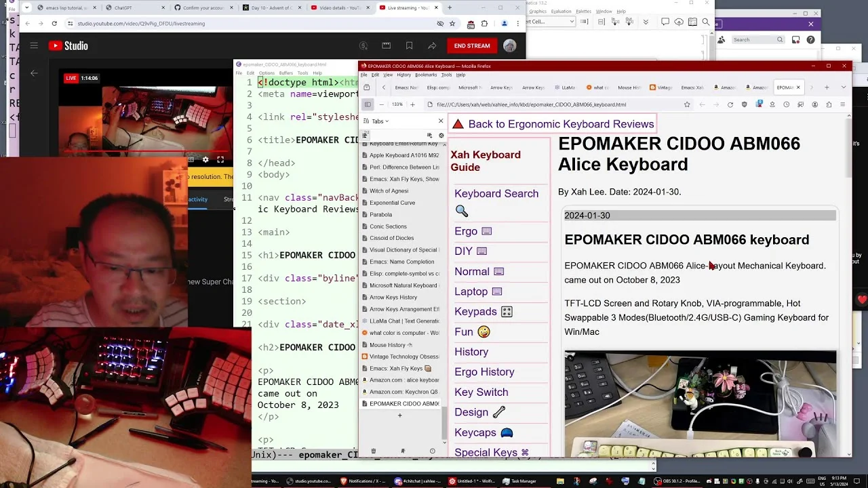Expand the Tabs sidebar dropdown chevron

[387, 121]
